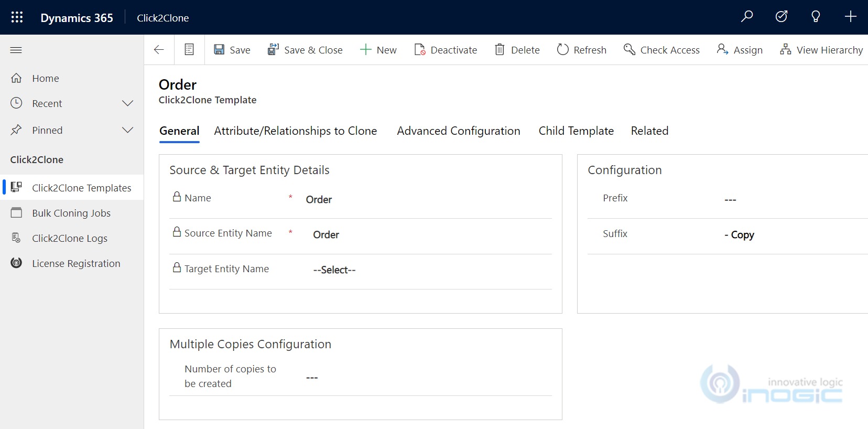
Task: Click the Dynamics 365 title
Action: pos(77,18)
